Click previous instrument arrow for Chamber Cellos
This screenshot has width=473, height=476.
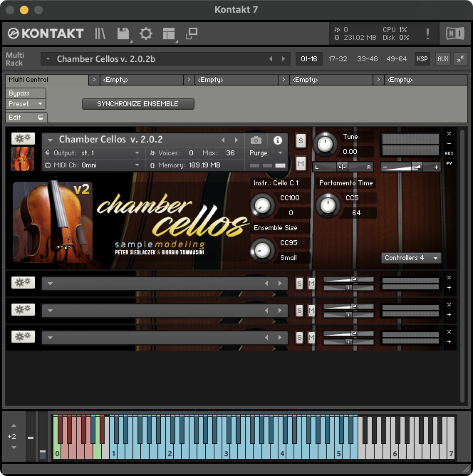click(223, 140)
